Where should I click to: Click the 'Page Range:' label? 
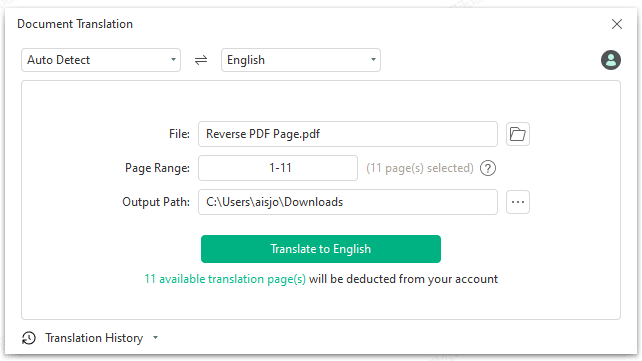[x=157, y=168]
